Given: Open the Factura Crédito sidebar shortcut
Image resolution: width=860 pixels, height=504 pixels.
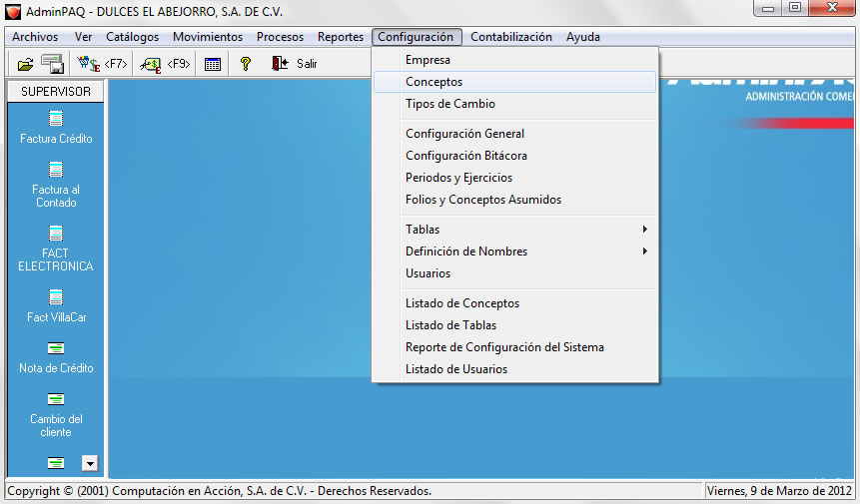Looking at the screenshot, I should click(56, 127).
